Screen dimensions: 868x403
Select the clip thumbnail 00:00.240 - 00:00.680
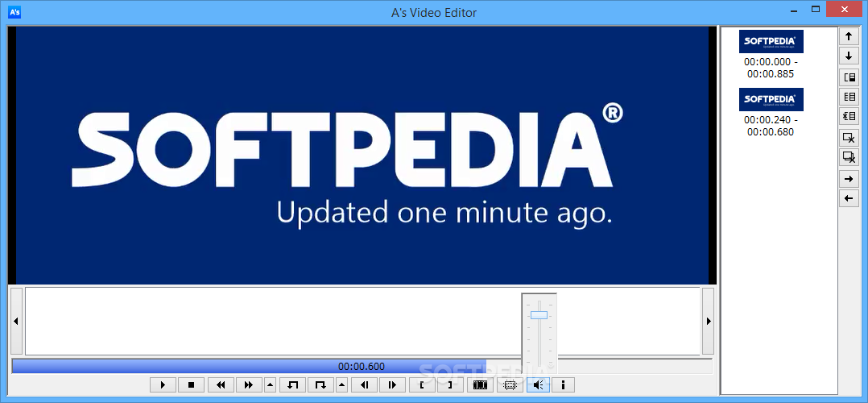pos(771,99)
